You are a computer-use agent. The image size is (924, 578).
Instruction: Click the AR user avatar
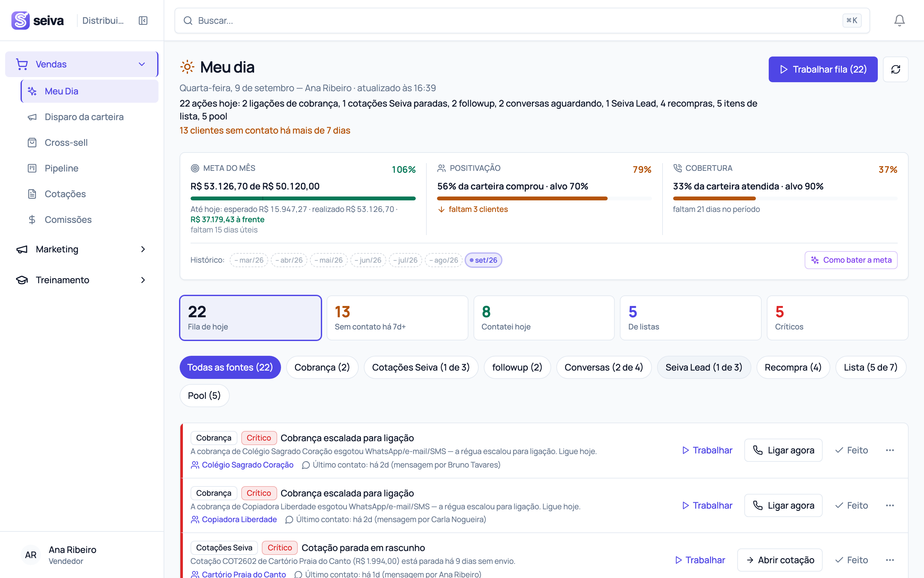pos(31,555)
